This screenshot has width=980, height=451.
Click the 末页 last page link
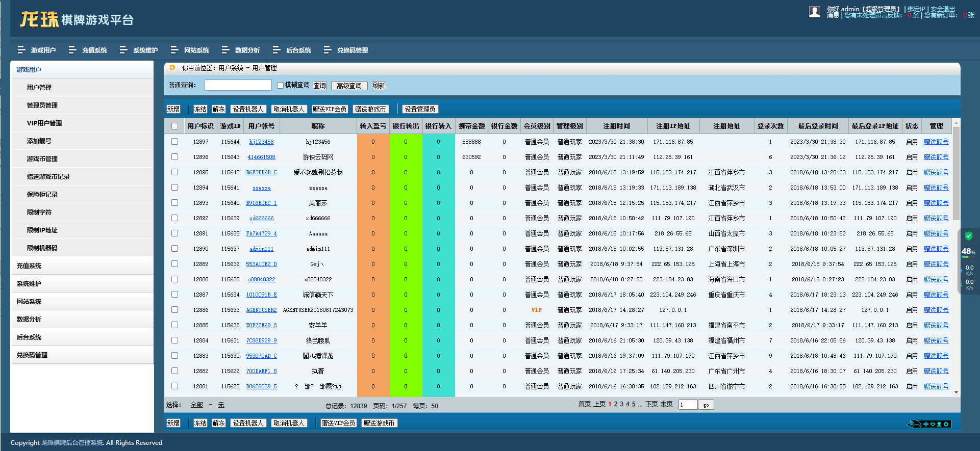[x=666, y=404]
